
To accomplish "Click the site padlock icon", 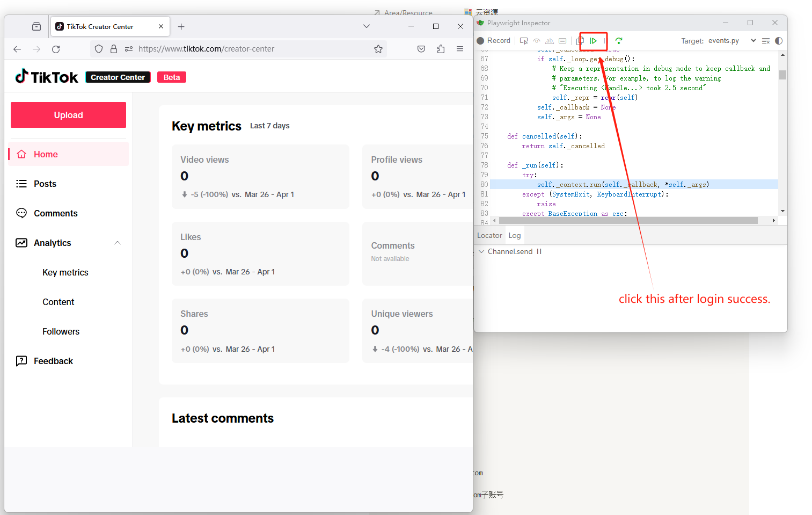I will tap(114, 49).
